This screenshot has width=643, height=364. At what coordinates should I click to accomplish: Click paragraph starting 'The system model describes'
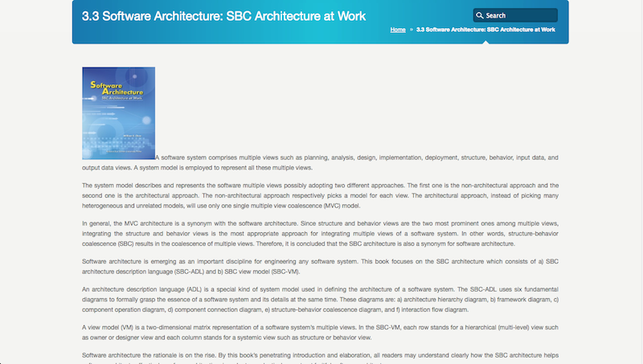[320, 195]
